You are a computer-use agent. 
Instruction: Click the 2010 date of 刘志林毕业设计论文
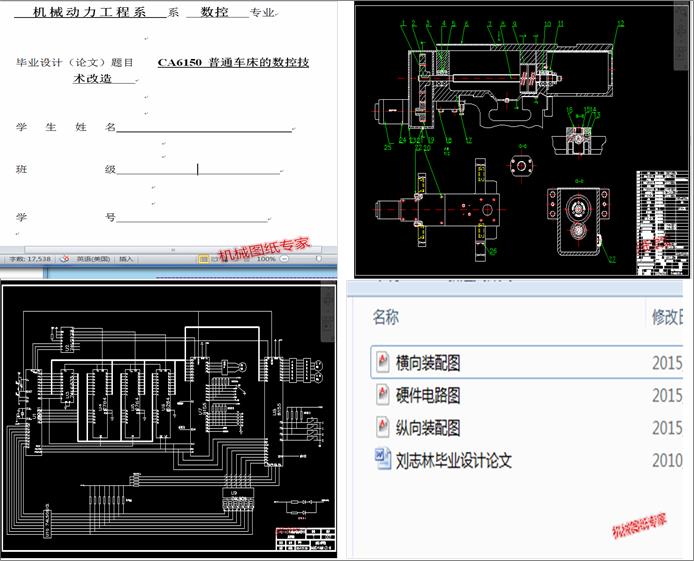coord(667,461)
